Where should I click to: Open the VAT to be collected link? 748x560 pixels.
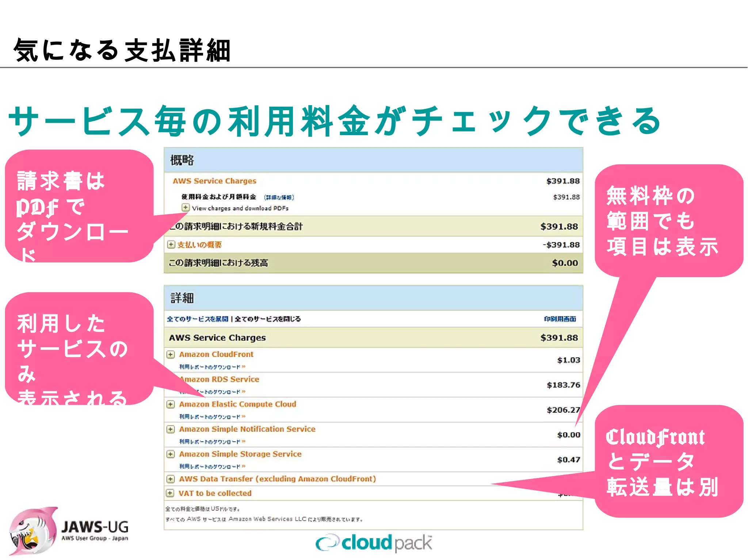pyautogui.click(x=215, y=493)
